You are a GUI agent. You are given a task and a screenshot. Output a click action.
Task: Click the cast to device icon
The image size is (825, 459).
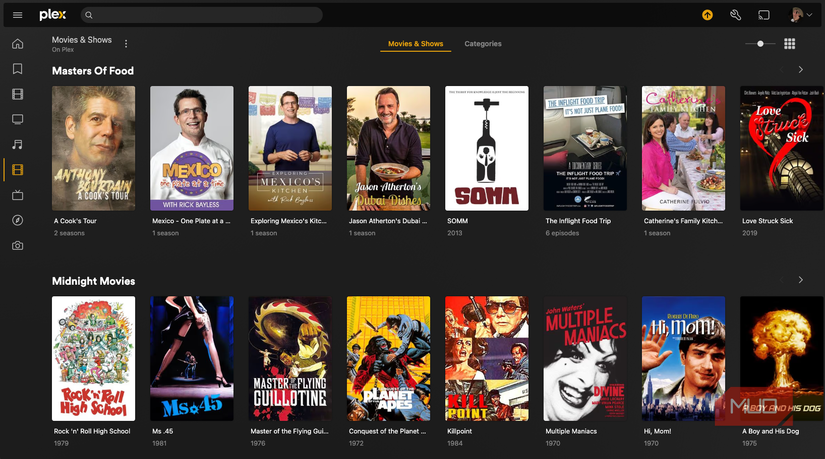(764, 15)
